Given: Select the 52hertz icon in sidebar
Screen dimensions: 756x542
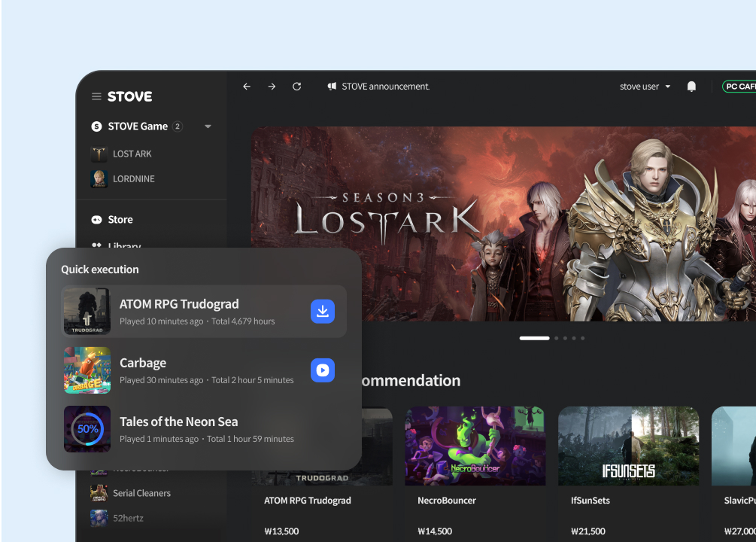Looking at the screenshot, I should 99,519.
